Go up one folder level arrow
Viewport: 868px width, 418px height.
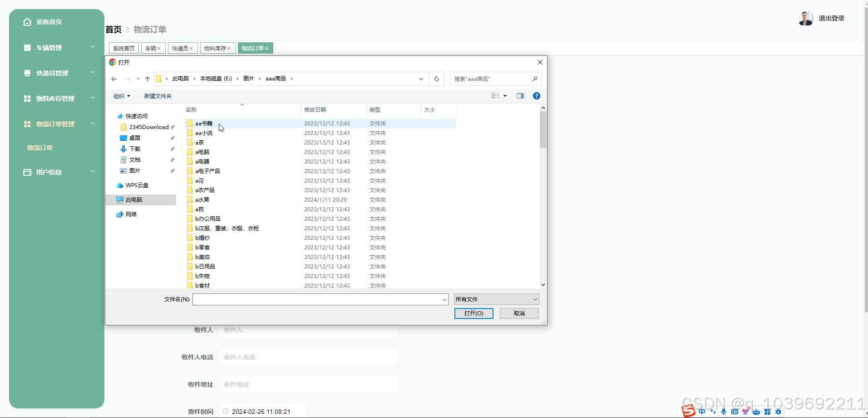148,79
